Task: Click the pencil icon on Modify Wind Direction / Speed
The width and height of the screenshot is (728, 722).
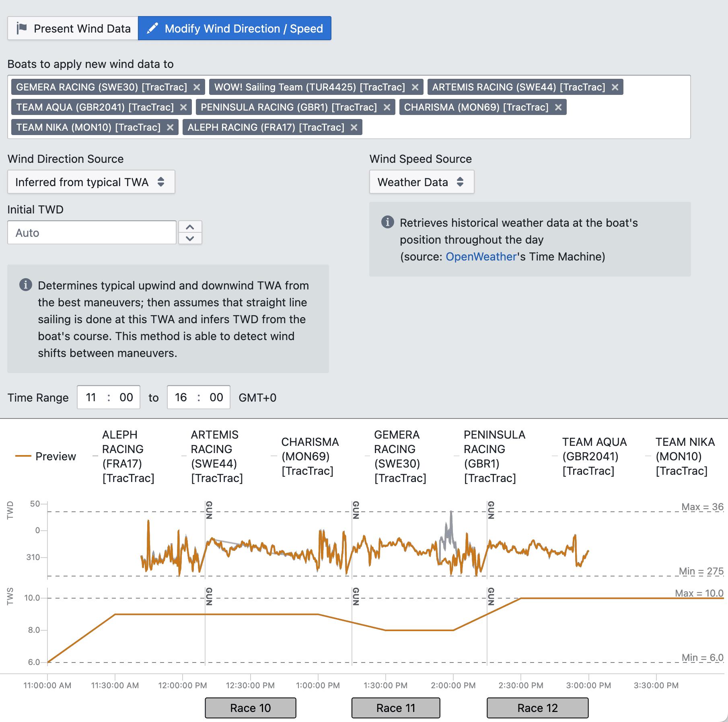Action: tap(153, 28)
